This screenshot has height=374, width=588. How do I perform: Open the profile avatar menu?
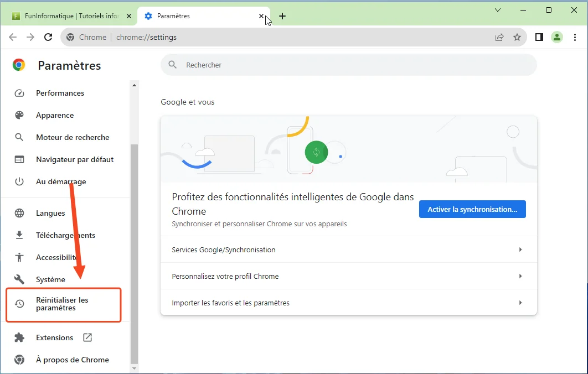tap(557, 37)
